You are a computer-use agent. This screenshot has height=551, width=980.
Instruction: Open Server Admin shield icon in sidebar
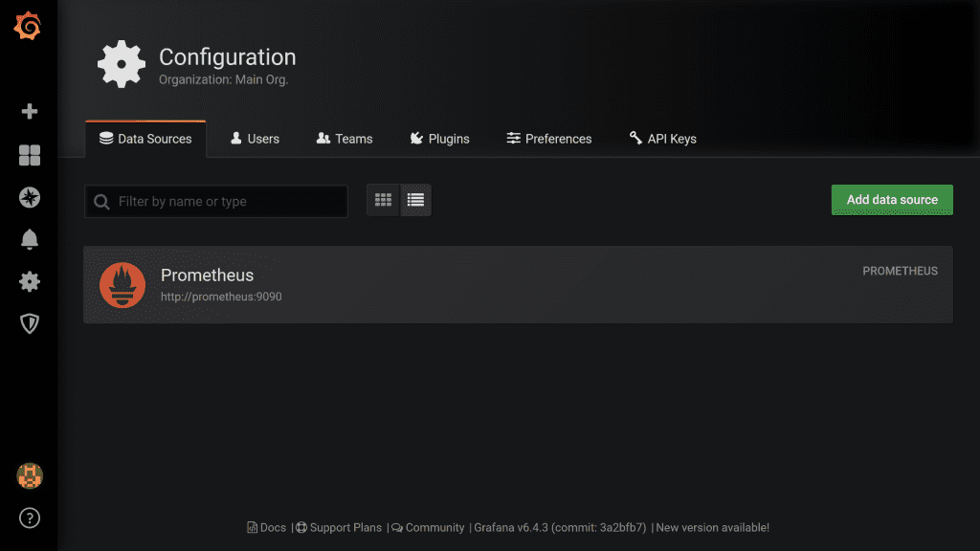(x=30, y=323)
